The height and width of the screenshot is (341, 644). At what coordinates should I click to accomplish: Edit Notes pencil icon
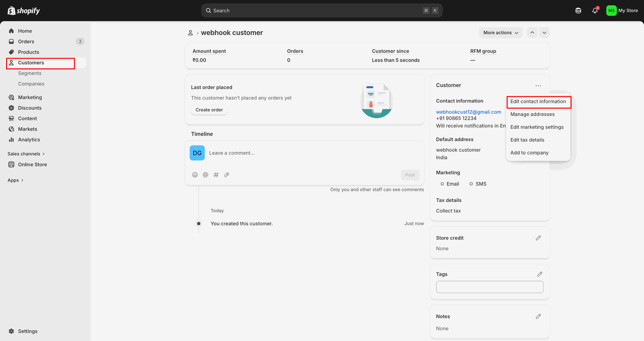tap(538, 317)
